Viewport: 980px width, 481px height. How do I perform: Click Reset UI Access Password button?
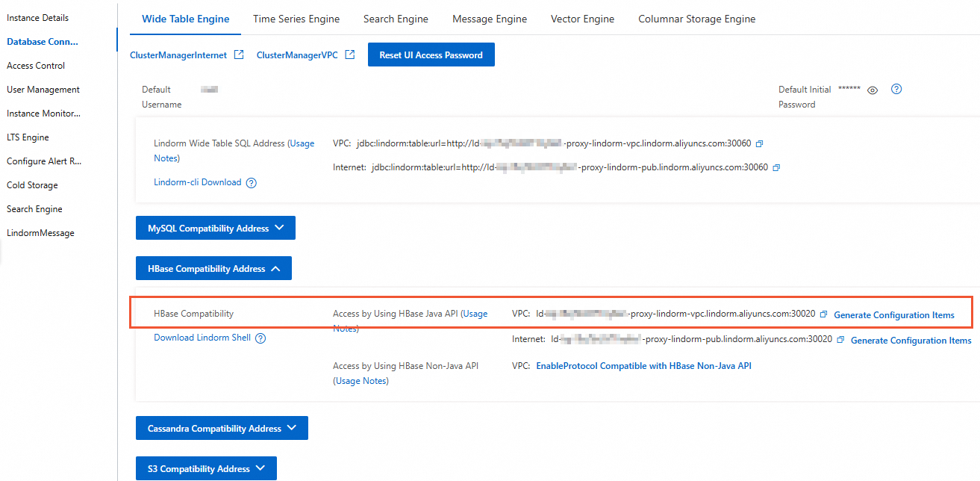[x=431, y=55]
